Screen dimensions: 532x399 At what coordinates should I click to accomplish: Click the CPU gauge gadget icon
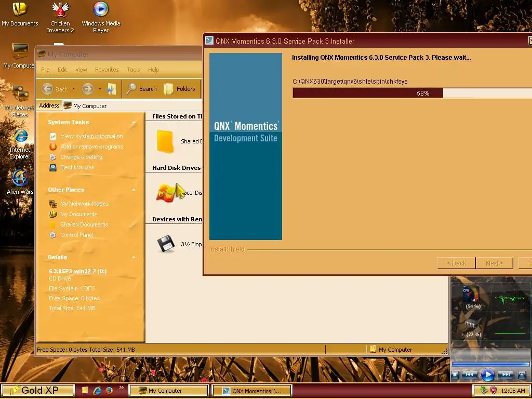click(471, 295)
